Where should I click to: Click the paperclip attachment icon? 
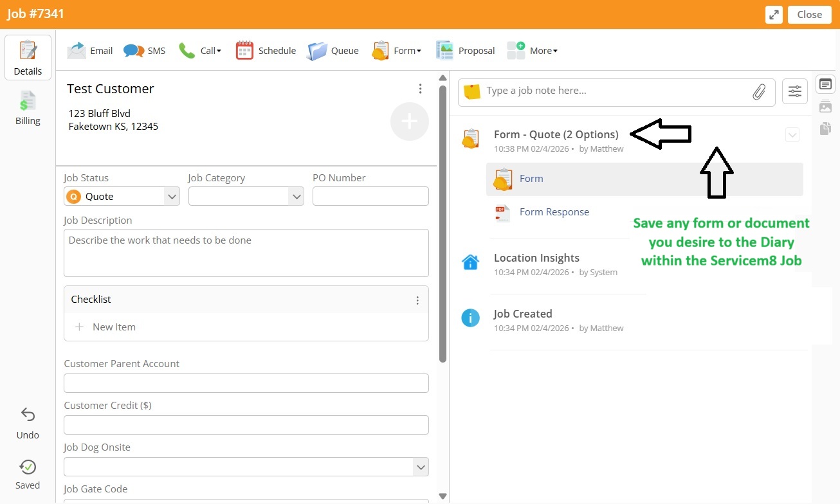click(759, 91)
